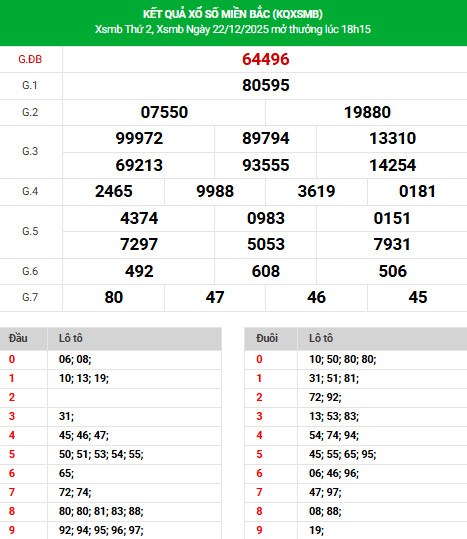This screenshot has height=539, width=467.
Task: Select seventh prize number 47
Action: (215, 297)
